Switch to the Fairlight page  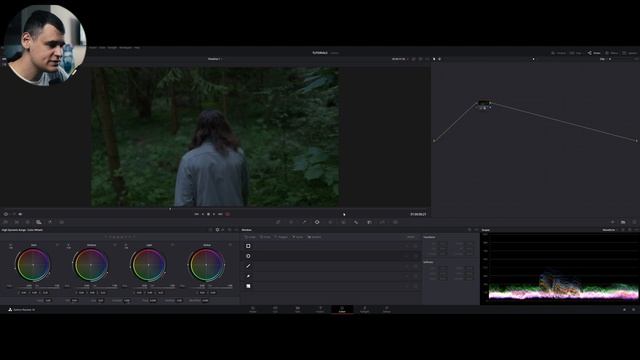364,309
